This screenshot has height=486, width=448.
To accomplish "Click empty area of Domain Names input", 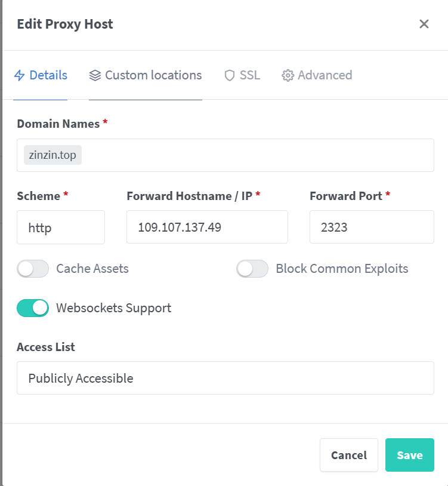I will [x=257, y=155].
